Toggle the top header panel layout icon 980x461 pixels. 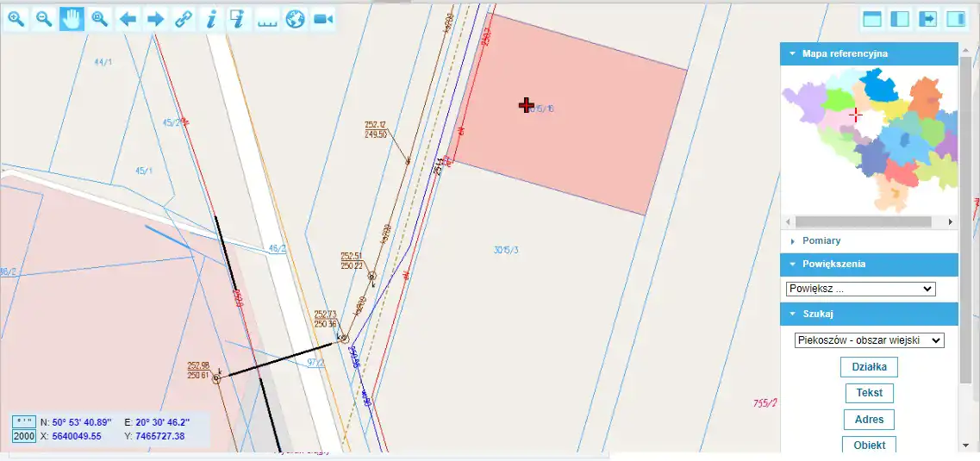(872, 19)
